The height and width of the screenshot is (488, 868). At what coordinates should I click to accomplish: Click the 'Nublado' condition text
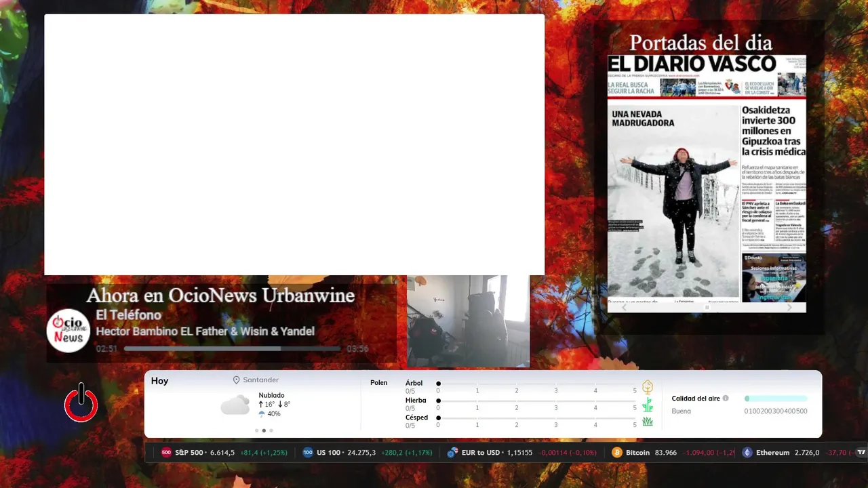[271, 395]
